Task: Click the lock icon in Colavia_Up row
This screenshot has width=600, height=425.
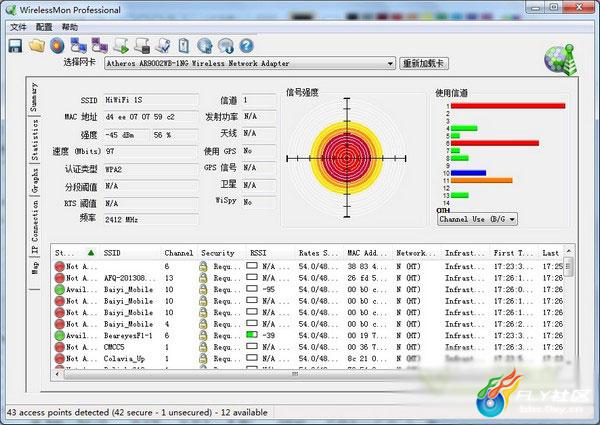Action: point(203,358)
